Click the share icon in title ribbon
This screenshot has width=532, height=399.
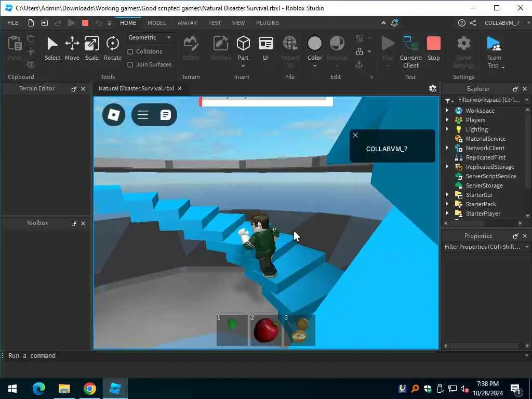point(473,23)
